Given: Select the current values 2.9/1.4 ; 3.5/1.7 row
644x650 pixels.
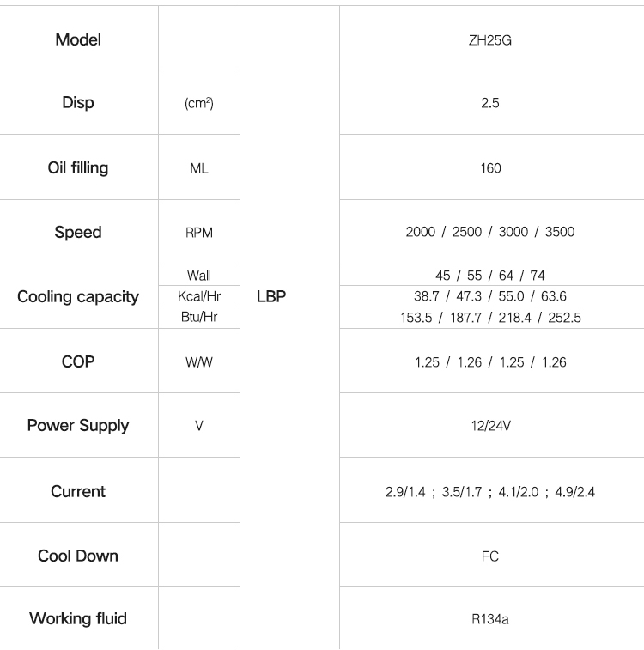Looking at the screenshot, I should tap(489, 492).
